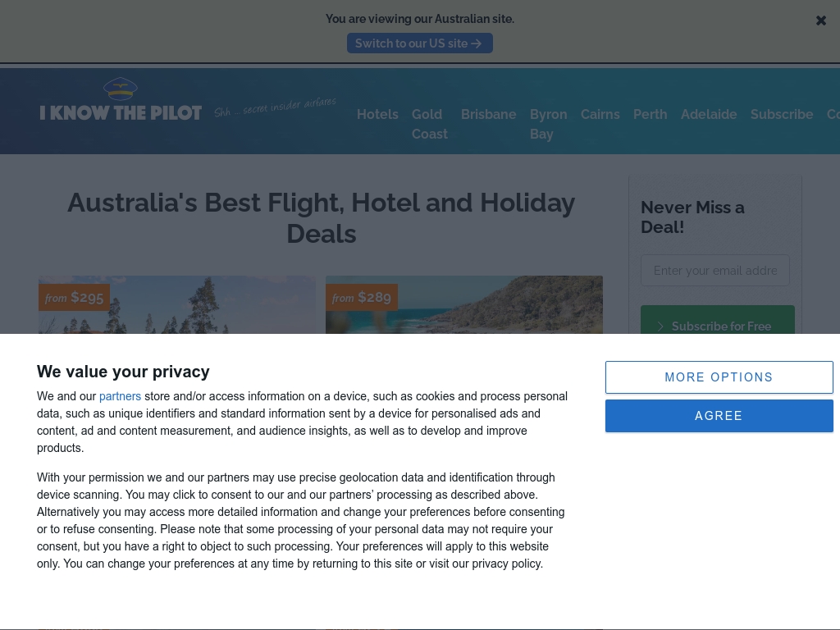
Task: Open Byron Bay navigation link
Action: (x=548, y=124)
